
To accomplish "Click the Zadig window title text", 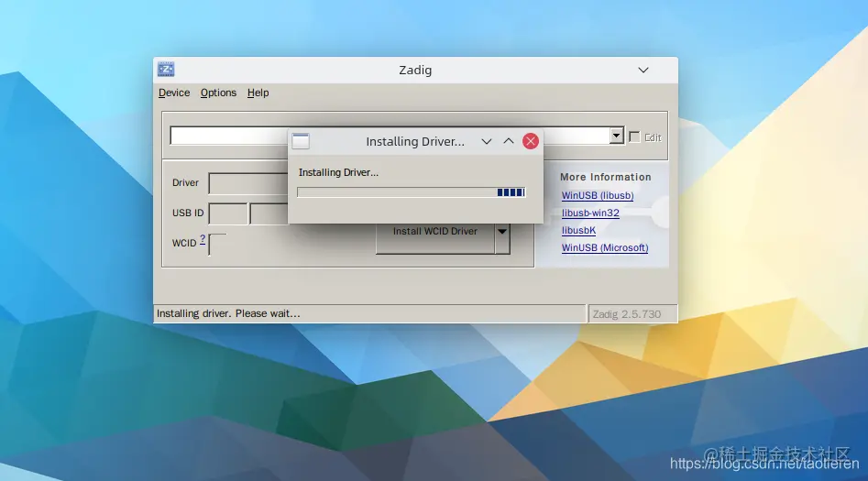I will (x=415, y=71).
